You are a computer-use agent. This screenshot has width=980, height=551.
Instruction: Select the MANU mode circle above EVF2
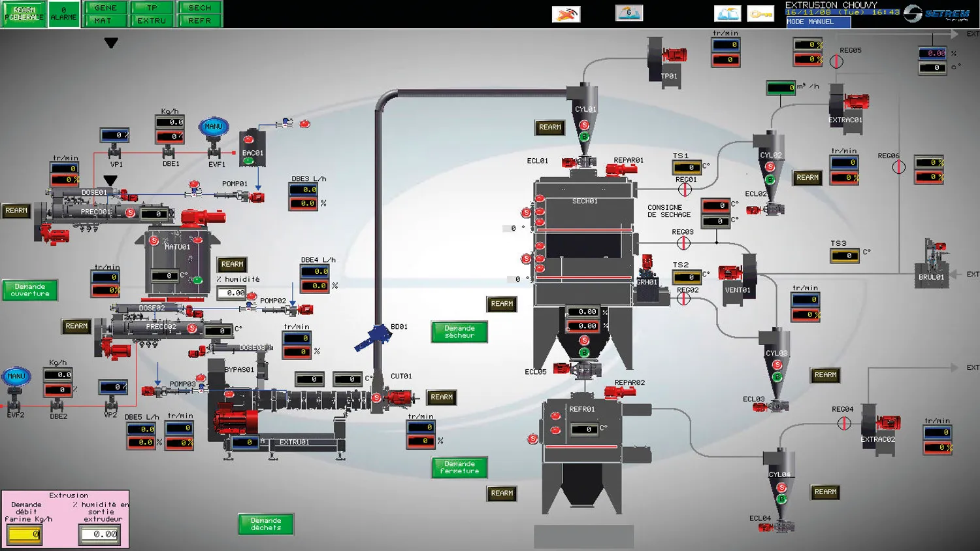(16, 376)
